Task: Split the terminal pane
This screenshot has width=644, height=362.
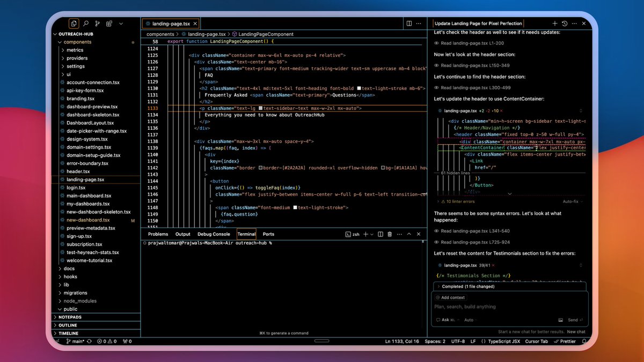Action: pyautogui.click(x=380, y=234)
